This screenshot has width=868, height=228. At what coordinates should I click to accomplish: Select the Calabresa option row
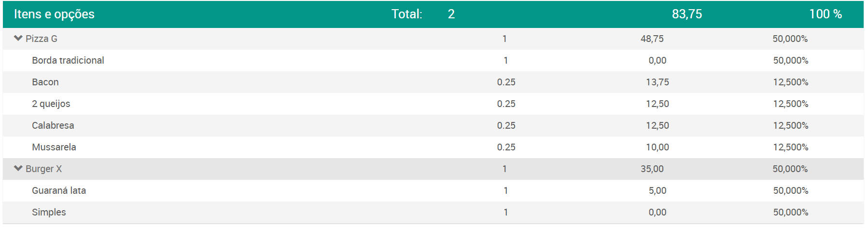433,125
